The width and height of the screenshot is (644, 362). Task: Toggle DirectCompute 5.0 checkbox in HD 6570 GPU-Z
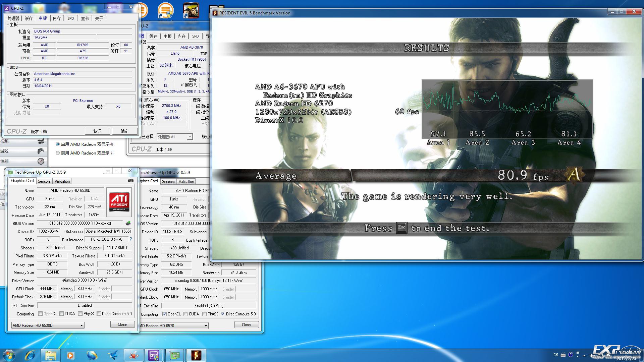[223, 314]
